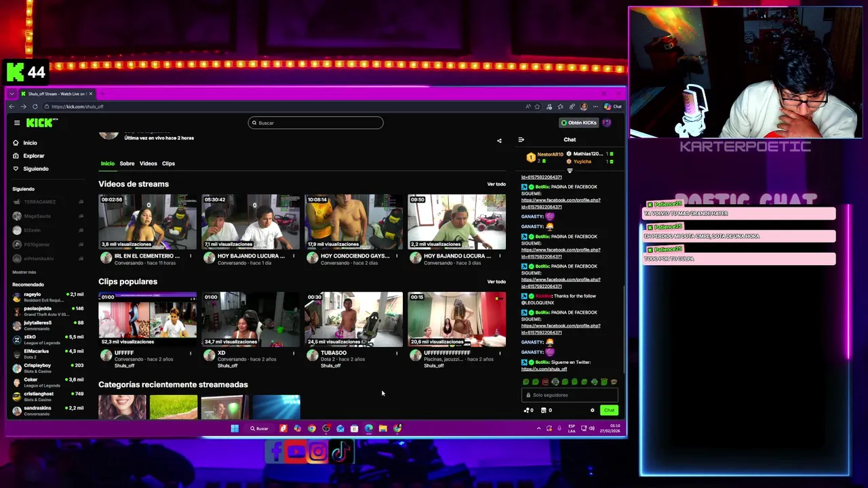
Task: Go forward in the browser
Action: [x=23, y=106]
